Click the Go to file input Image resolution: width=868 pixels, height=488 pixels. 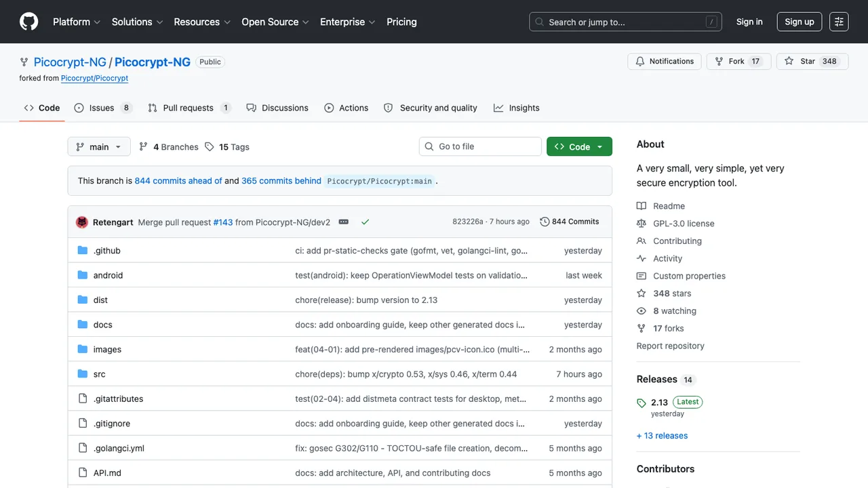click(480, 146)
